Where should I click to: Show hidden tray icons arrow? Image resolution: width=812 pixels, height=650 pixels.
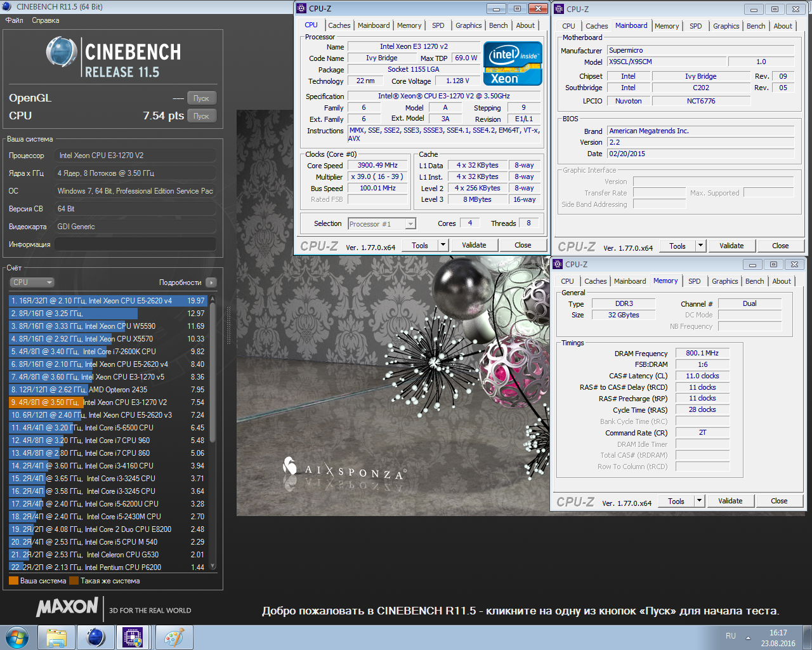point(748,637)
